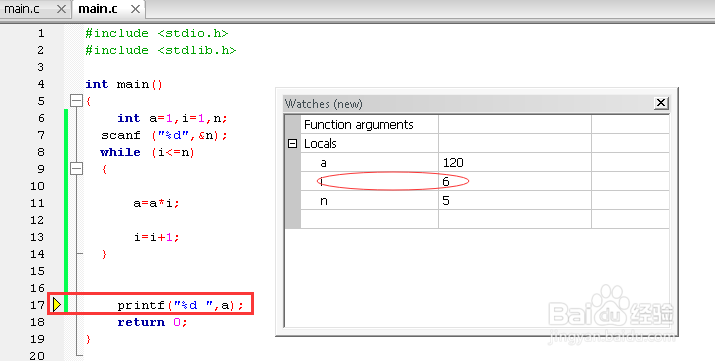The image size is (715, 361).
Task: Click line number 13 in the margin
Action: 37,237
